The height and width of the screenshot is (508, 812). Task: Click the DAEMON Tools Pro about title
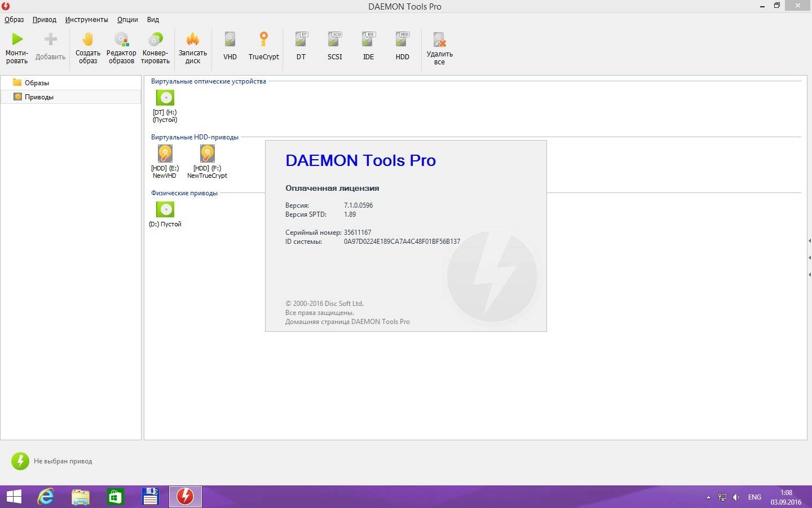[x=360, y=160]
